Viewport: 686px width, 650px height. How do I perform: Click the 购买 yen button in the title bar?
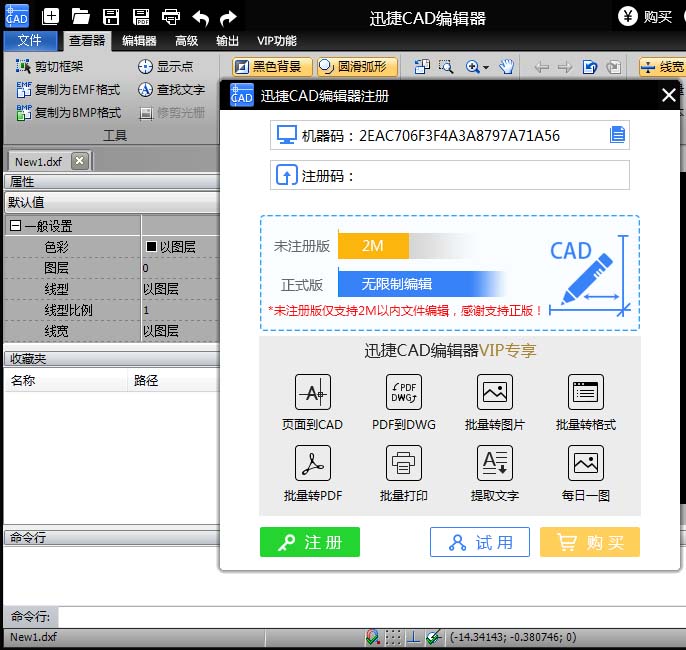click(645, 17)
